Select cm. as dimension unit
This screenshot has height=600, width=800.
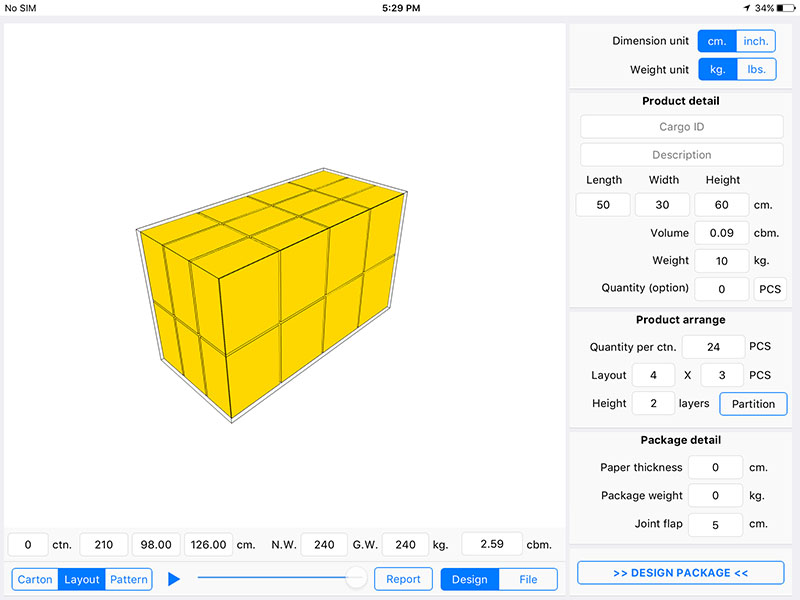pyautogui.click(x=717, y=41)
